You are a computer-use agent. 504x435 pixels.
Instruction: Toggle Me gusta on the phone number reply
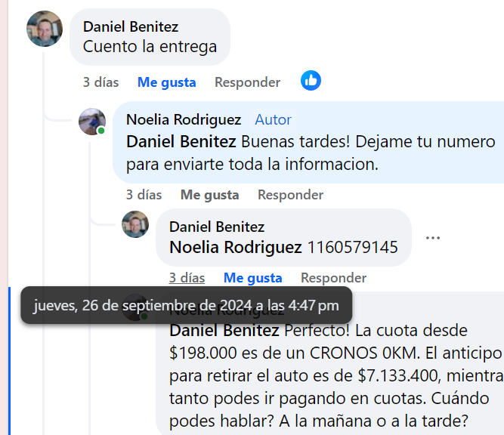[252, 278]
